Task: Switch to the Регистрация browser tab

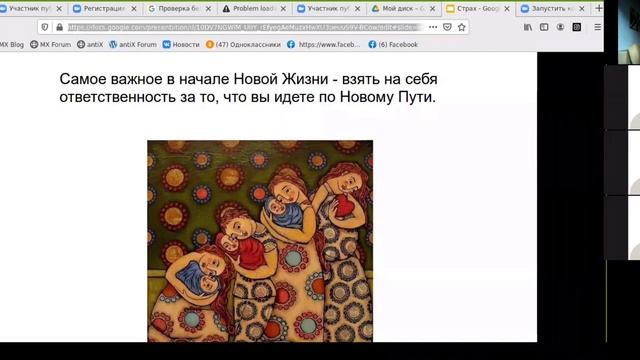Action: click(104, 9)
